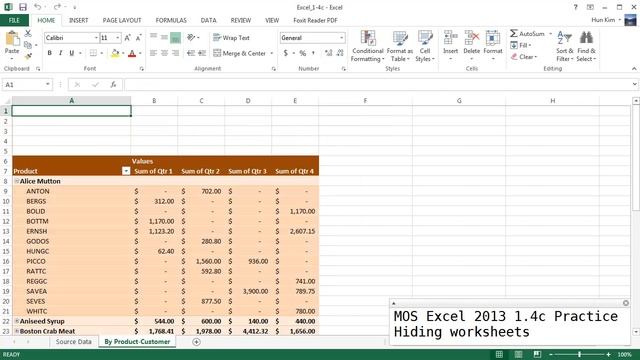Click the Clear button in Editing group
The height and width of the screenshot is (360, 640).
(x=524, y=57)
